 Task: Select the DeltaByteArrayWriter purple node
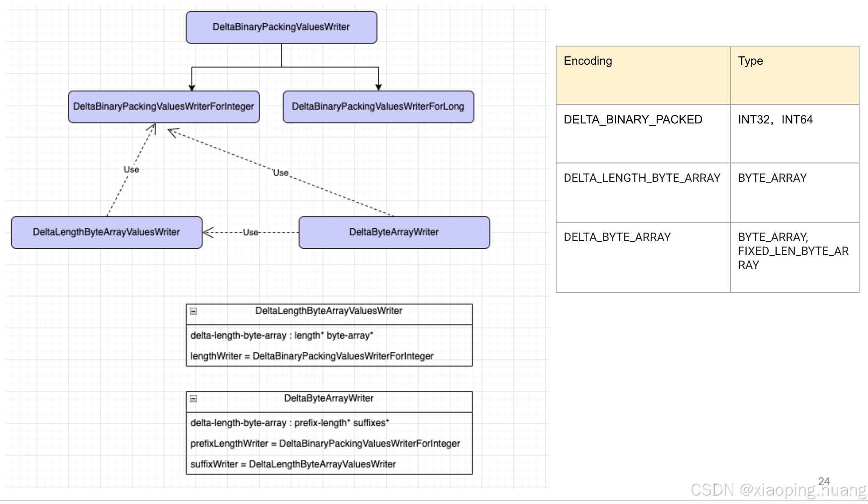(394, 232)
